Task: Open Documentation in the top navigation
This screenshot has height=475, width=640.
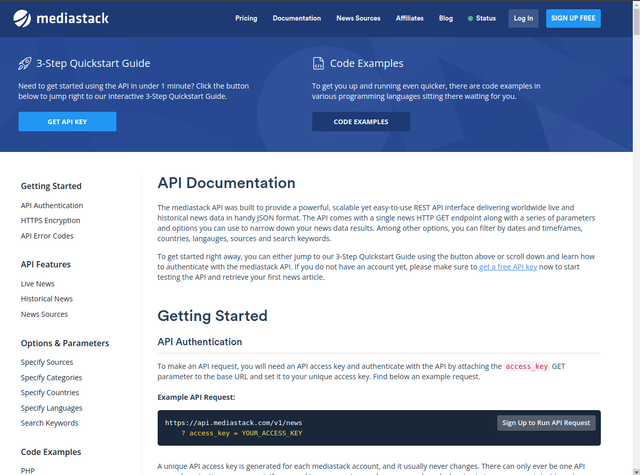Action: click(x=297, y=18)
